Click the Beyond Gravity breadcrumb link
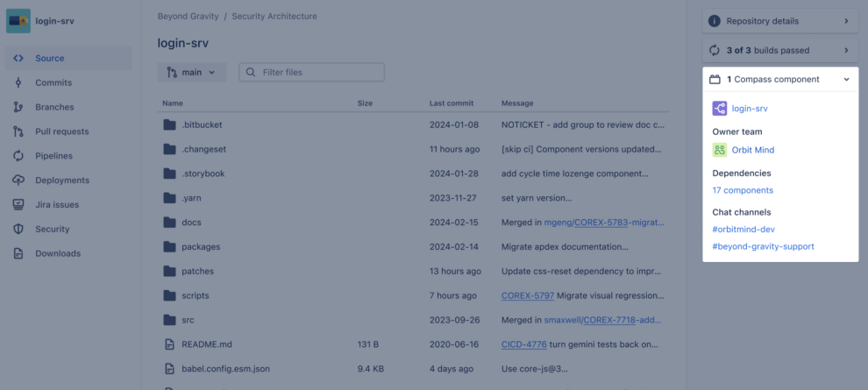This screenshot has width=868, height=390. tap(189, 17)
